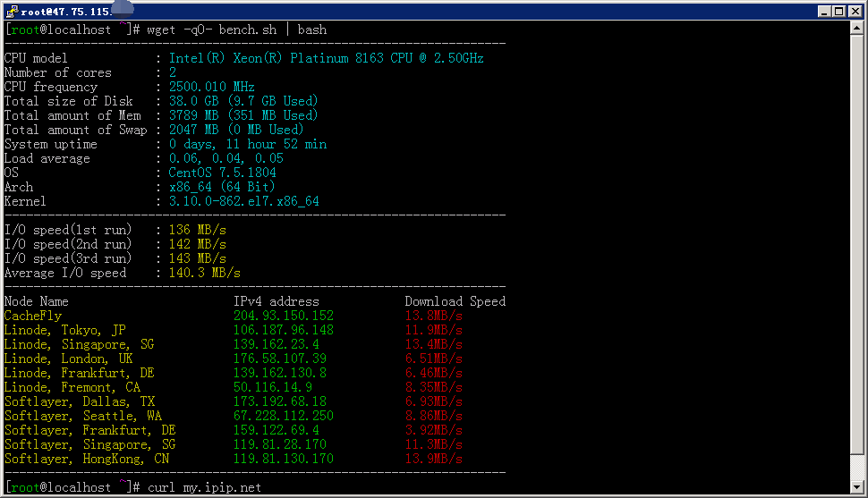The image size is (868, 498).
Task: Click the kernel version 3.10.0-862.el7.x86_64
Action: 243,201
